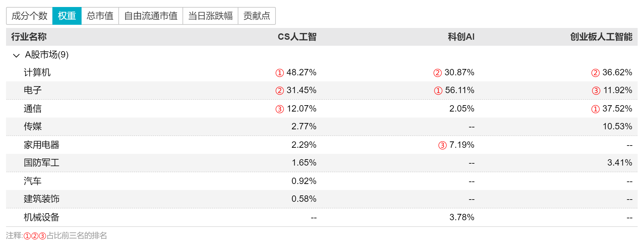Click the rank ③ icon beside 11.92%
644x245 pixels.
(596, 91)
